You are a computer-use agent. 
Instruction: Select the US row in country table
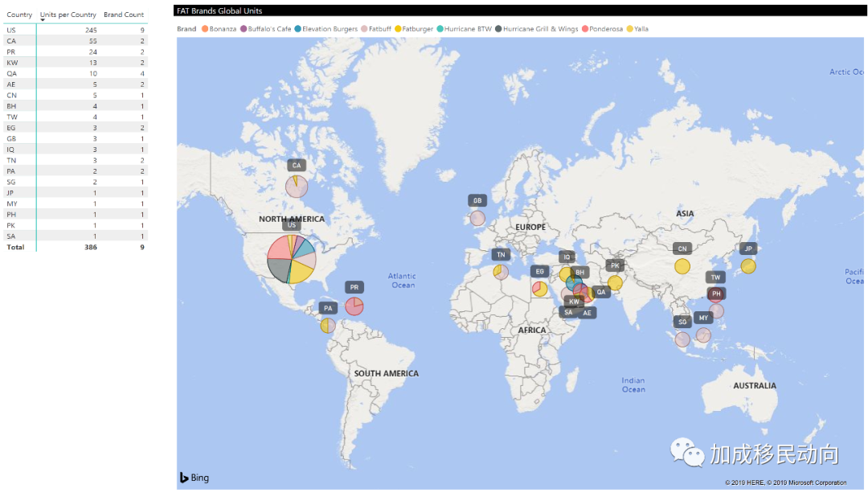76,30
